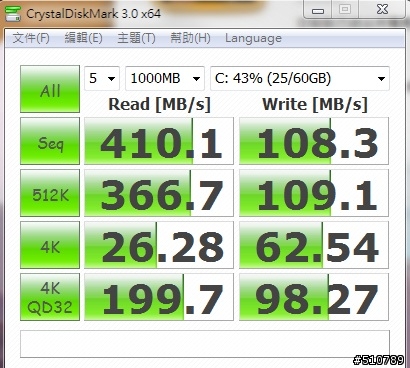Image resolution: width=410 pixels, height=368 pixels.
Task: Open the 編輯(E) menu
Action: 83,38
